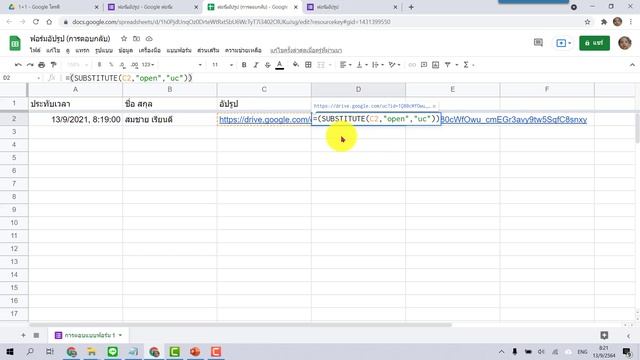Open the ดู (View) menu

(68, 51)
